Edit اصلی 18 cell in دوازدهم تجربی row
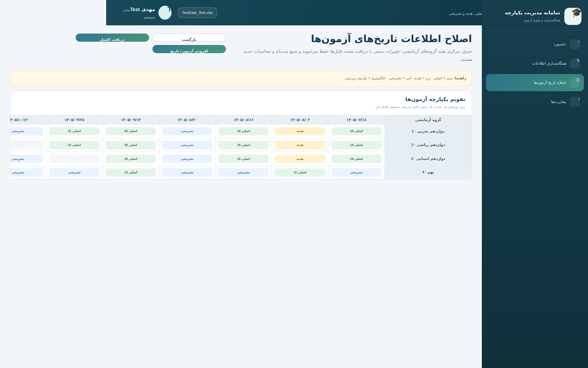588x368 pixels. point(356,131)
